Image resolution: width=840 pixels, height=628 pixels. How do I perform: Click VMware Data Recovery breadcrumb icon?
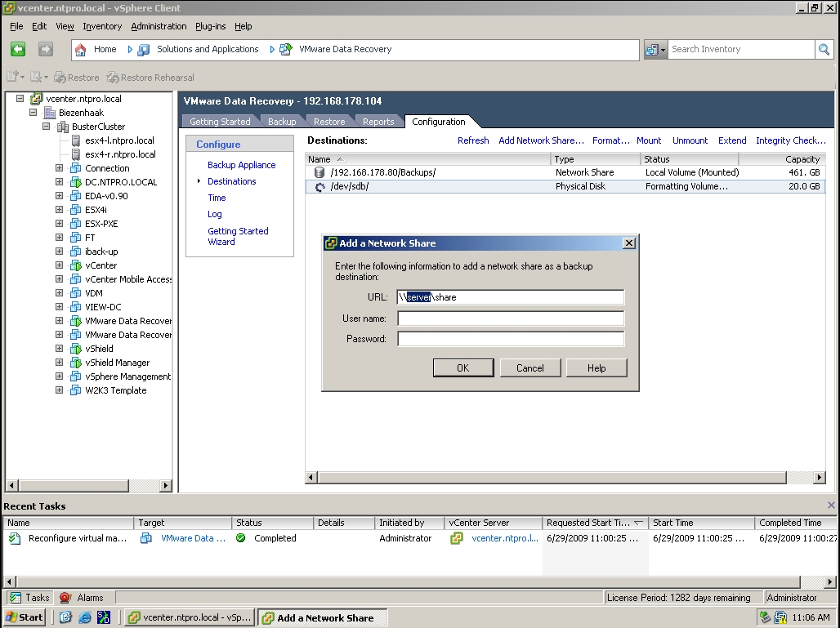(x=285, y=50)
